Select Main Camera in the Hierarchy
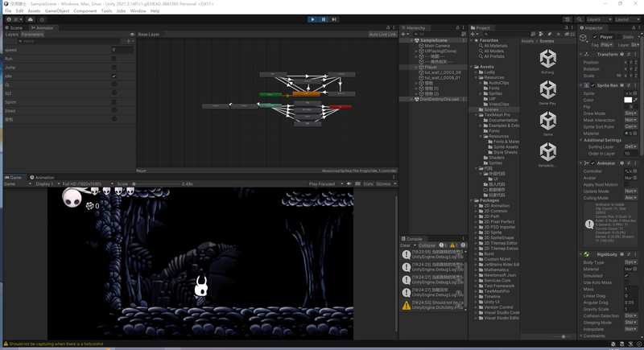 437,46
